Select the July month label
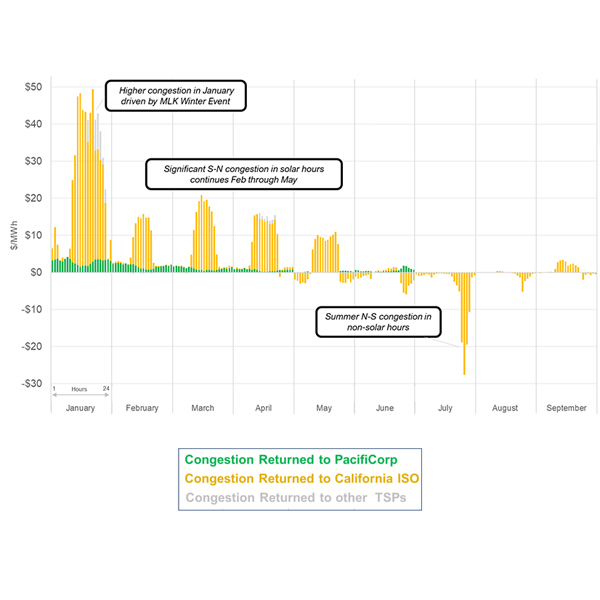600x600 pixels. pos(445,408)
